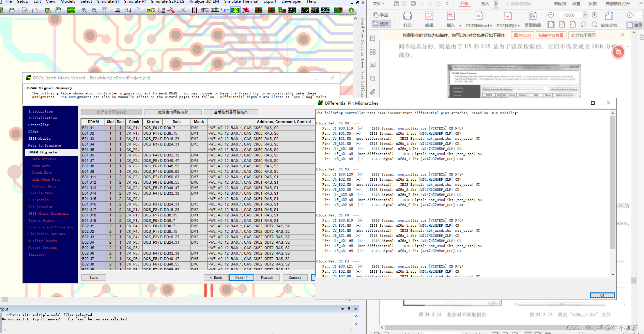Click OK in Differential Pin Mismatches dialog
Viewport: 644px width, 334px height.
click(x=602, y=295)
